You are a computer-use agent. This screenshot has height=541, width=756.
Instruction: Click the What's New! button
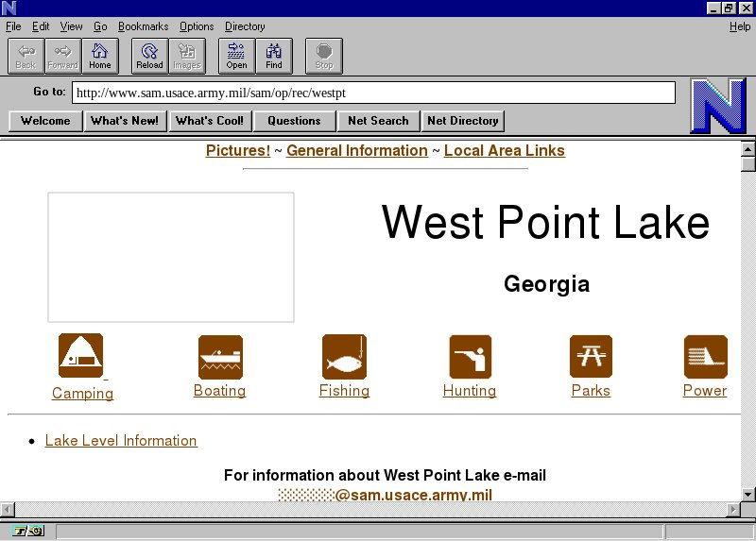[x=125, y=121]
